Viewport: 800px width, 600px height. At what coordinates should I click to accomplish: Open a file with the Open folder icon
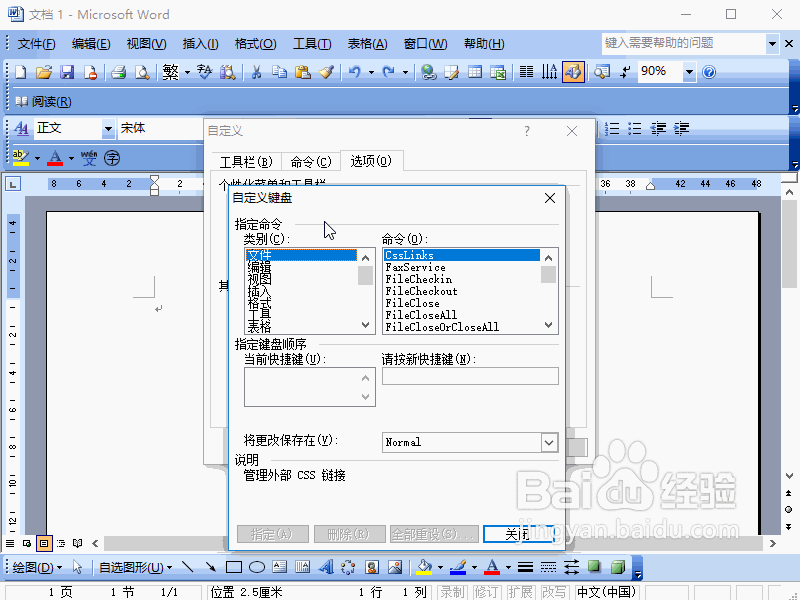click(44, 72)
